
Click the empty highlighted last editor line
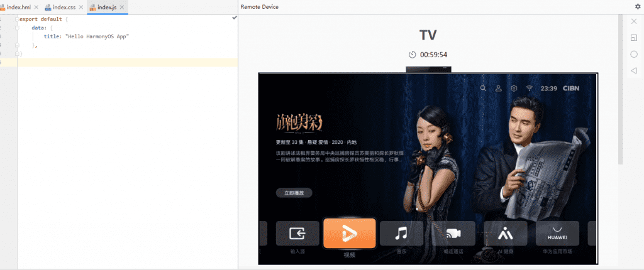[x=127, y=62]
